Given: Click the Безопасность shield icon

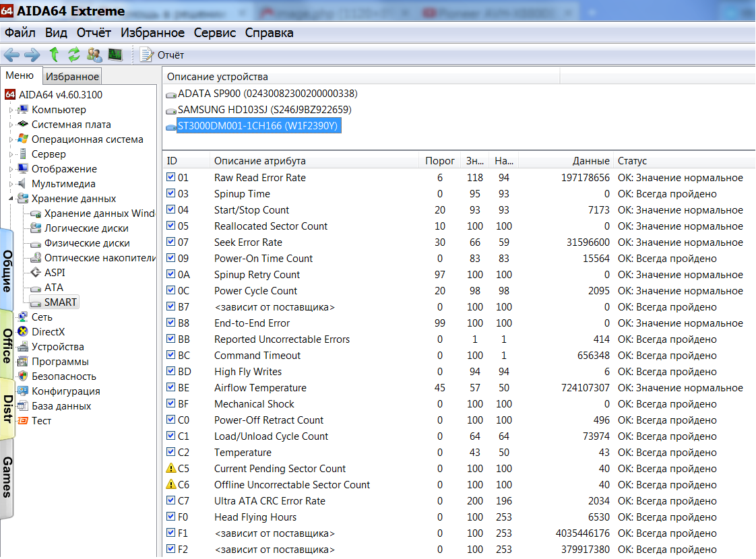Looking at the screenshot, I should 23,376.
